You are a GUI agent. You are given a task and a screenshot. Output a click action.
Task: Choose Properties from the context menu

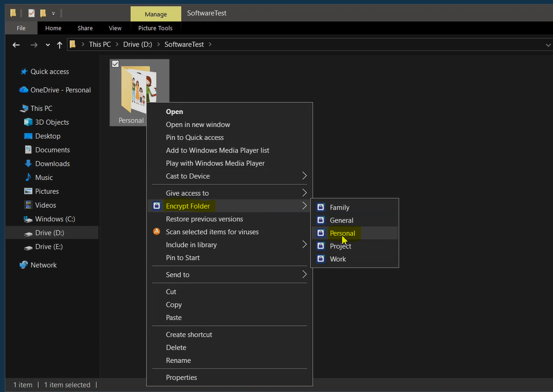181,378
